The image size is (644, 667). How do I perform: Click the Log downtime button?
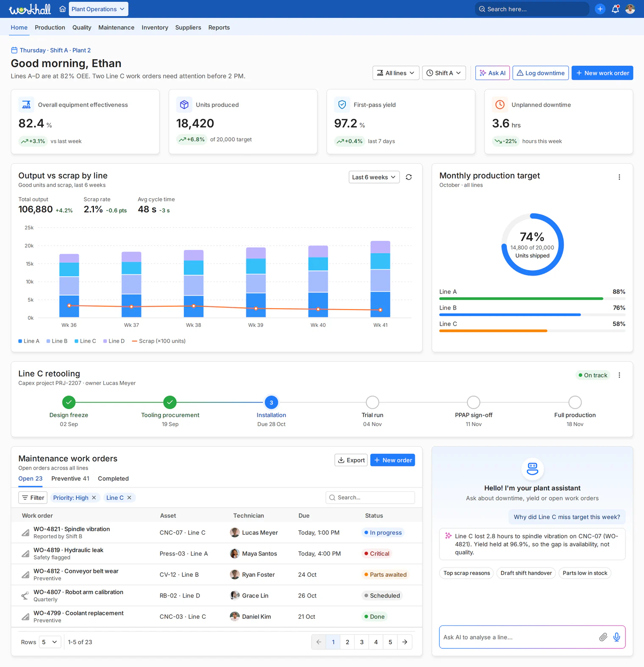click(x=541, y=73)
